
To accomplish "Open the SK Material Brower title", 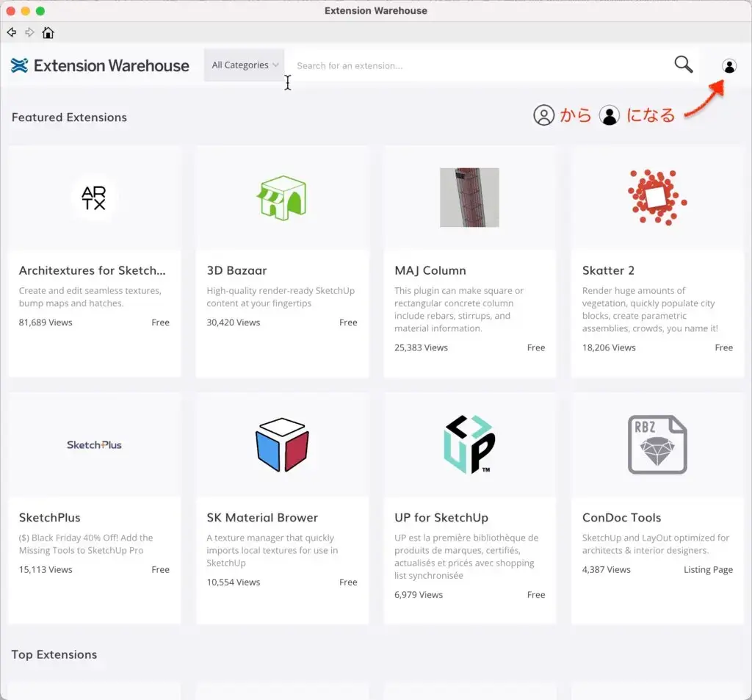I will pyautogui.click(x=262, y=518).
